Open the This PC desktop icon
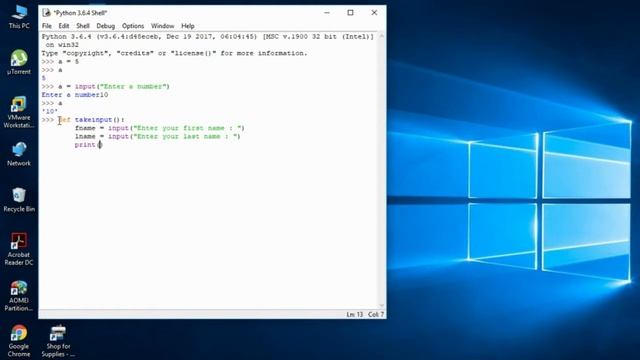Image resolution: width=640 pixels, height=360 pixels. tap(19, 17)
